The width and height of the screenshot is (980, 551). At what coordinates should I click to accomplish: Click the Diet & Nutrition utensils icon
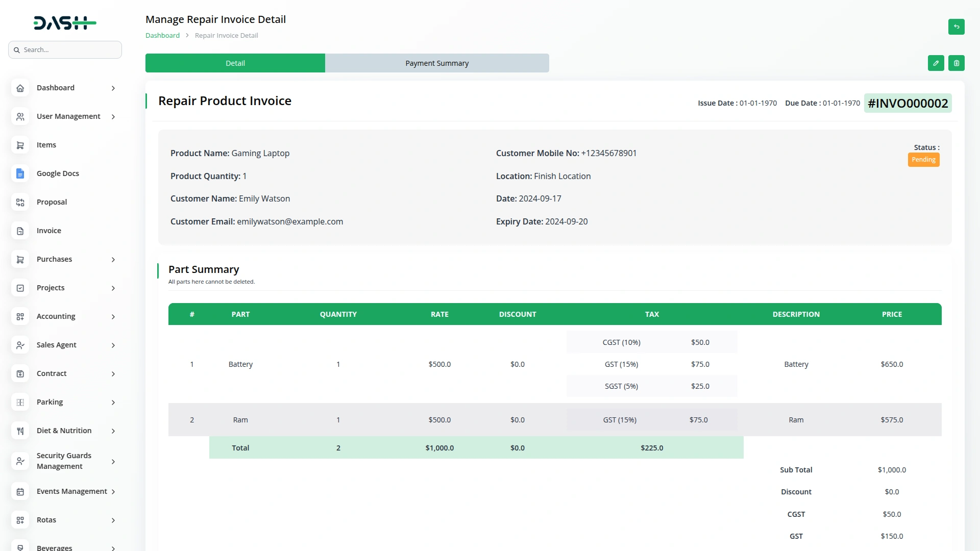20,431
